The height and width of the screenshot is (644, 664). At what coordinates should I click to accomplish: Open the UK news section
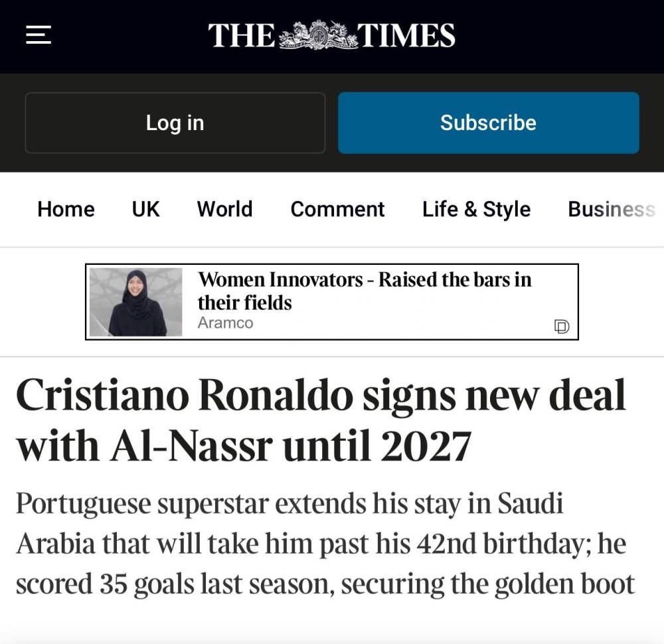pyautogui.click(x=145, y=209)
